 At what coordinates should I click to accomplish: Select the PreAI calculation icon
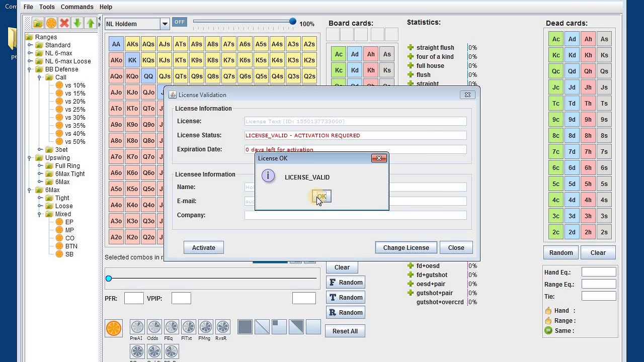click(137, 327)
